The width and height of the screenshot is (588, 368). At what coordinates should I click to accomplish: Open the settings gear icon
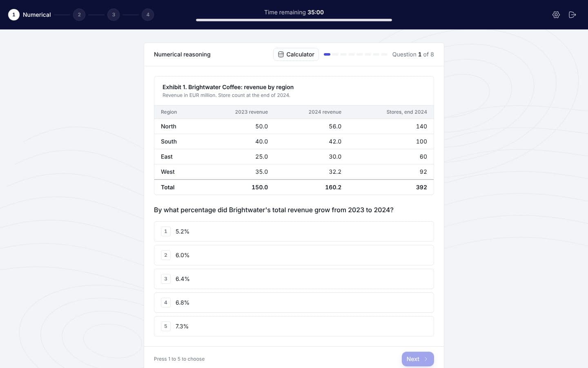tap(556, 15)
